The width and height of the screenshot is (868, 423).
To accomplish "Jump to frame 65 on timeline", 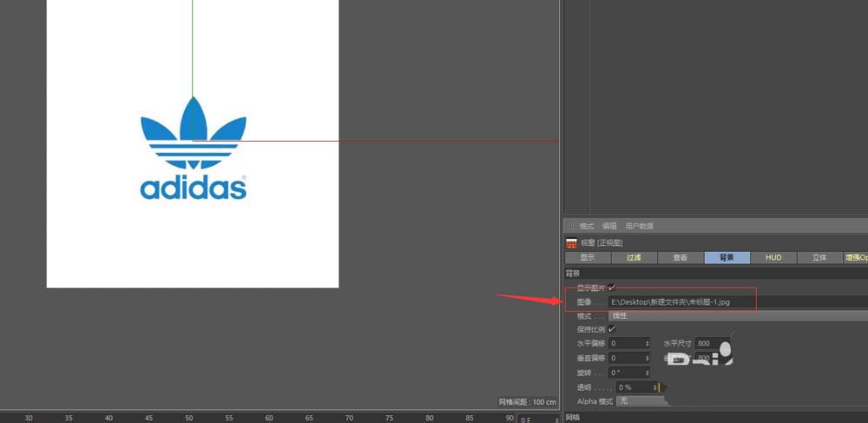I will [309, 418].
